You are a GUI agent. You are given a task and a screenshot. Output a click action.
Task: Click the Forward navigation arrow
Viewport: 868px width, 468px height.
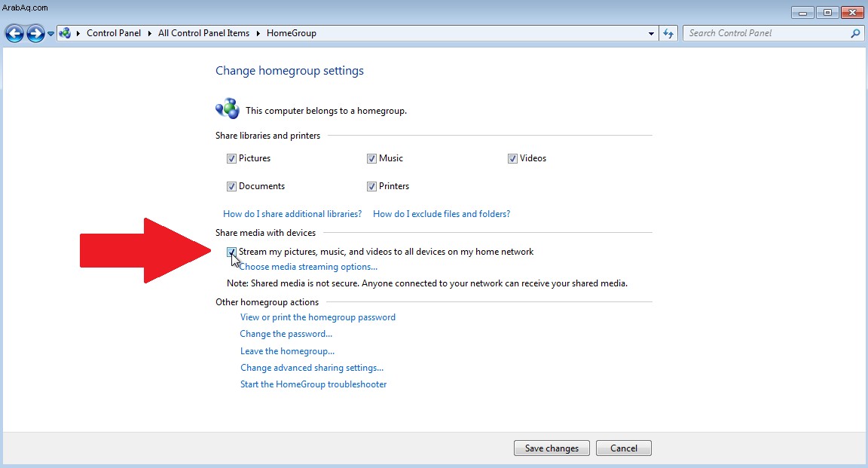tap(35, 33)
